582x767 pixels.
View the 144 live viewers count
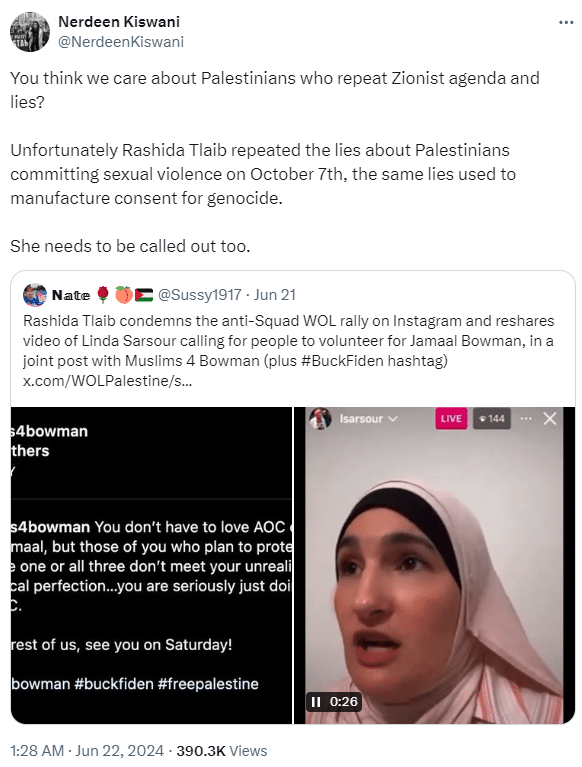pyautogui.click(x=492, y=418)
